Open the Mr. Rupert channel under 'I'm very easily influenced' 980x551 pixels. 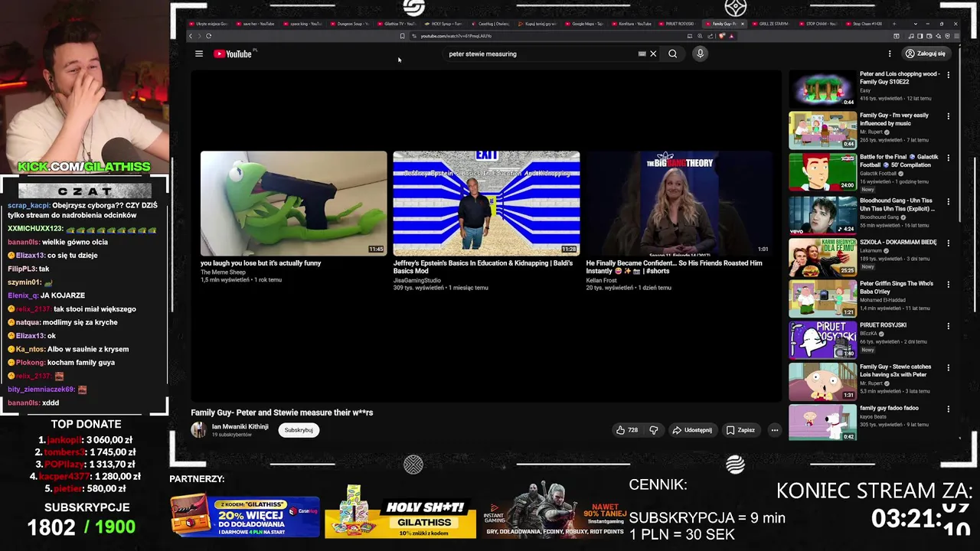click(x=874, y=132)
